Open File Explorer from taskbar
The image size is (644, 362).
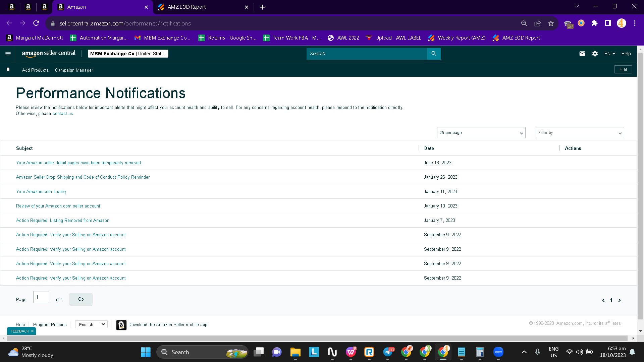pyautogui.click(x=295, y=352)
